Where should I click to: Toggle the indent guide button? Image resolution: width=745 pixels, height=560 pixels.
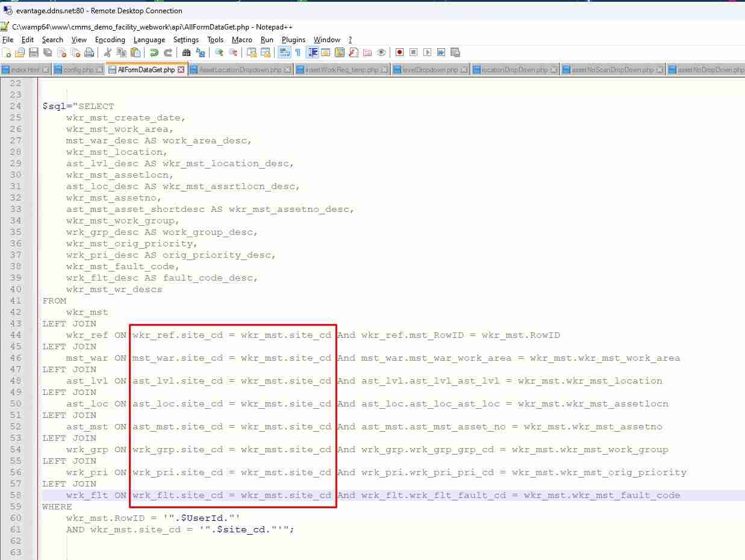(313, 52)
